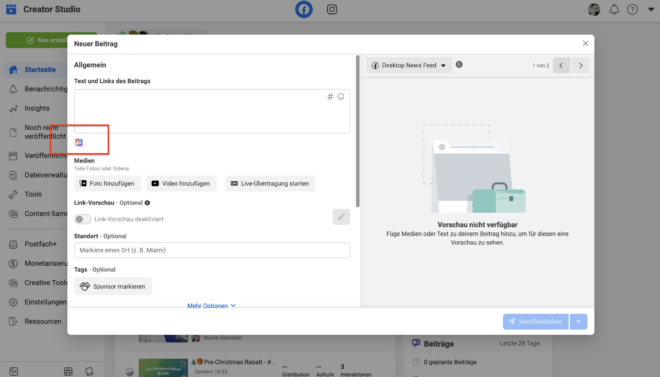Open Tools in sidebar
This screenshot has width=660, height=377.
click(x=33, y=194)
